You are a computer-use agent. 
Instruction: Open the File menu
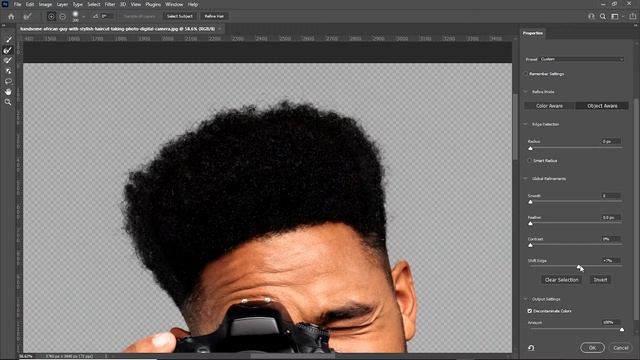pyautogui.click(x=17, y=4)
